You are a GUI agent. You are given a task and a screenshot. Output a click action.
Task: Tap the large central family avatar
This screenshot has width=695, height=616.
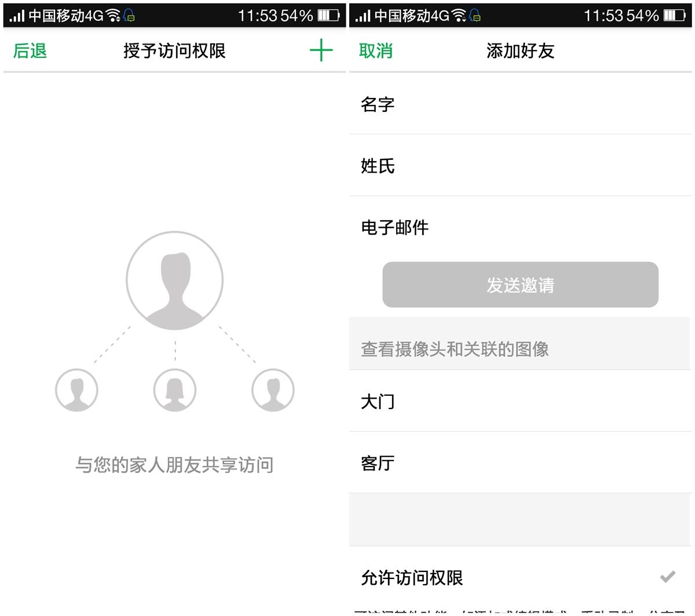click(174, 280)
